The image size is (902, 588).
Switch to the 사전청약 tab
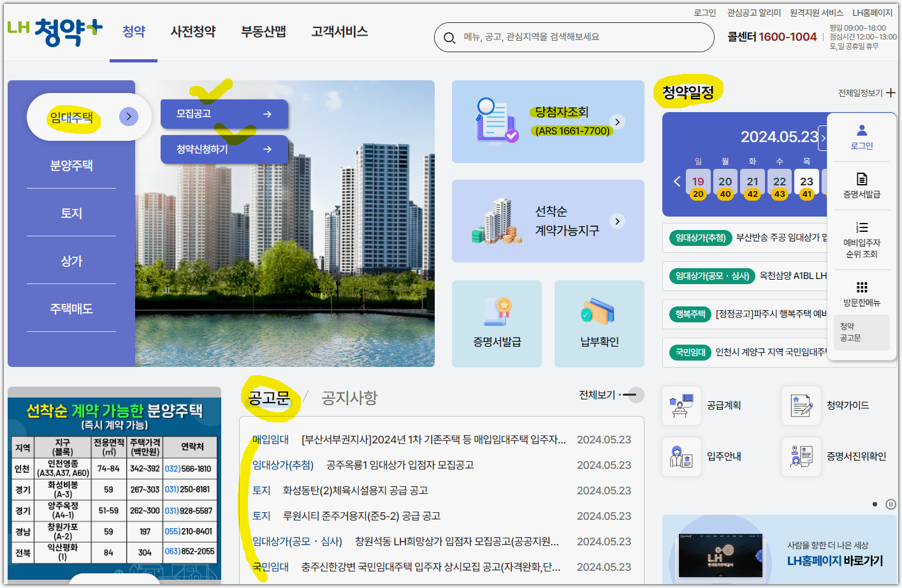click(193, 31)
